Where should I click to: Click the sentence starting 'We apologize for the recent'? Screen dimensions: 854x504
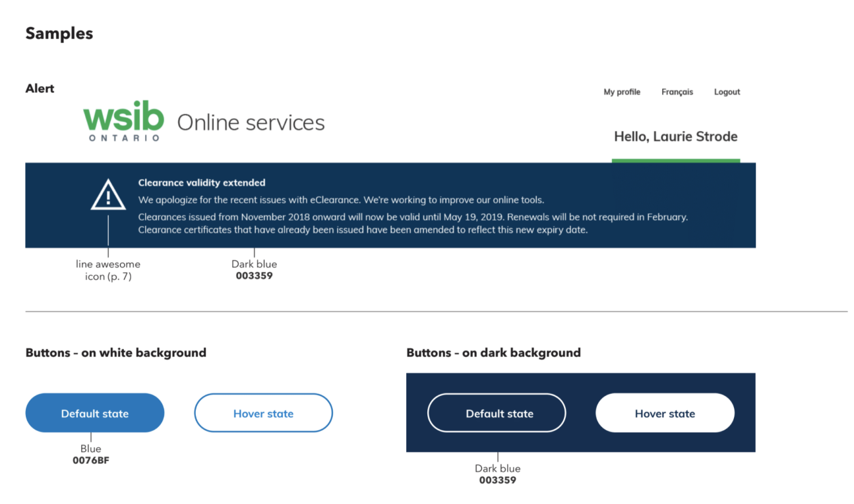pyautogui.click(x=341, y=200)
